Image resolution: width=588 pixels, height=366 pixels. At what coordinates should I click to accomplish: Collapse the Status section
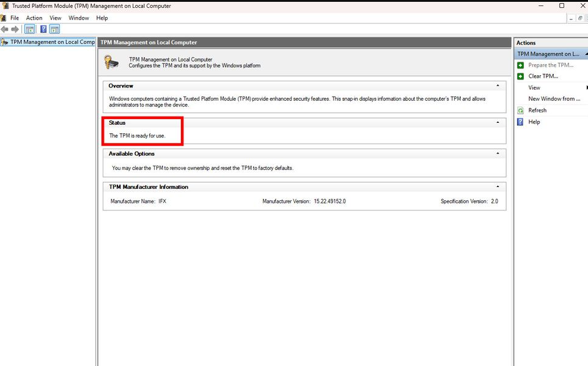coord(498,123)
